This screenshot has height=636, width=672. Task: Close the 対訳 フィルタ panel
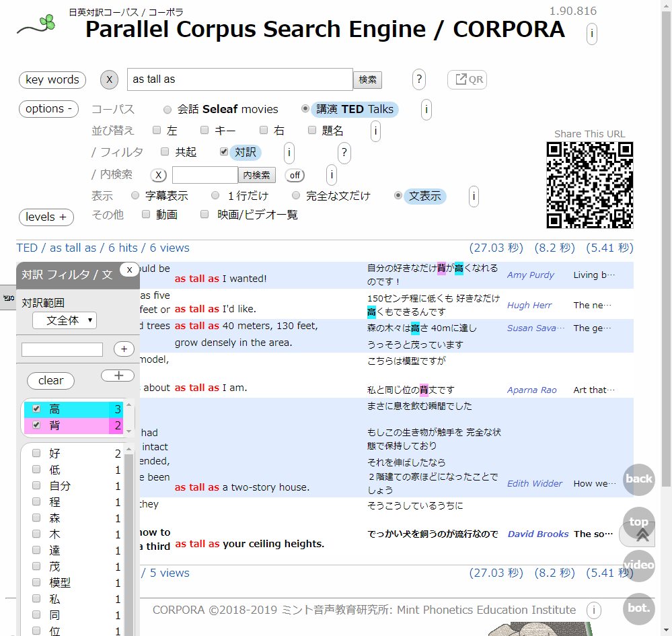pos(129,269)
